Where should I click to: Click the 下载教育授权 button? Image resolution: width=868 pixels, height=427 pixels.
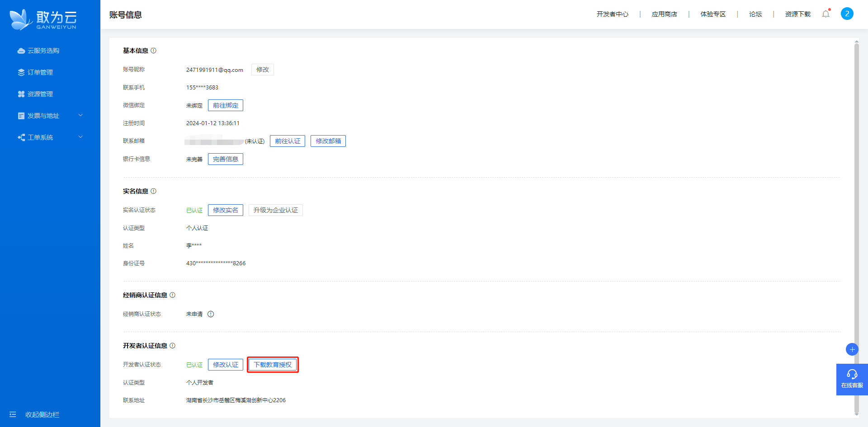[x=273, y=365]
